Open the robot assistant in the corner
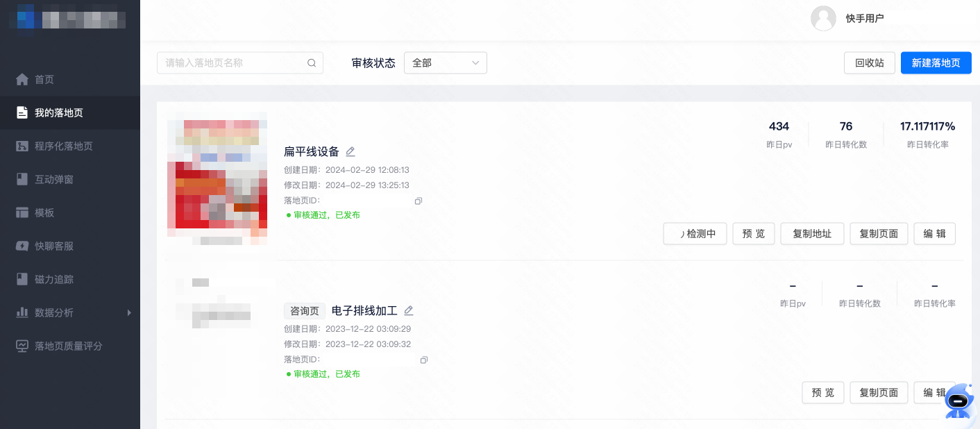Viewport: 980px width, 429px height. (958, 401)
